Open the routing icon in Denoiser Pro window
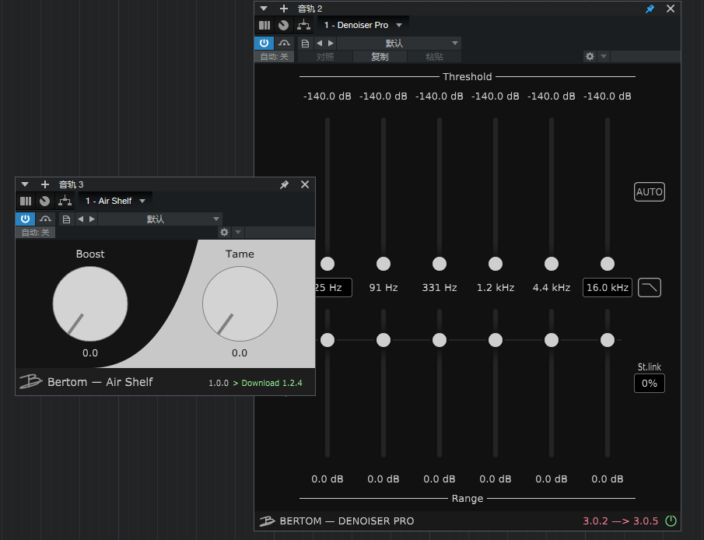Image resolution: width=704 pixels, height=540 pixels. (303, 25)
